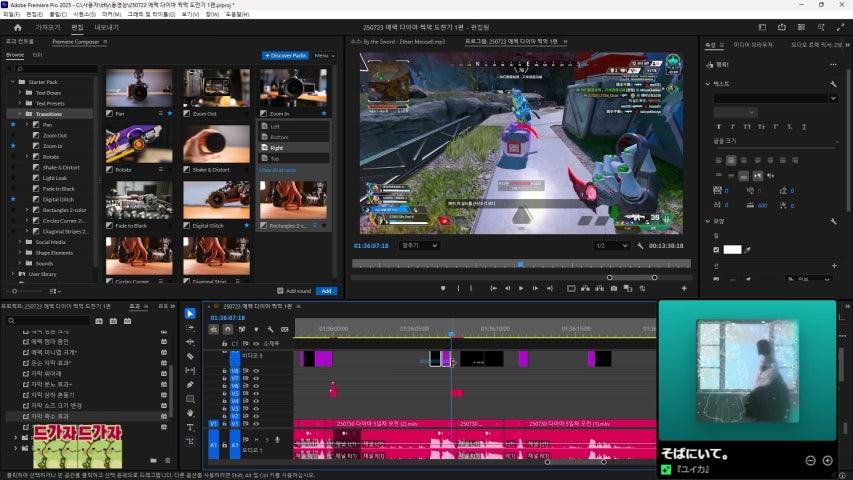Expand the User Library folder
The image size is (853, 480).
[13, 274]
